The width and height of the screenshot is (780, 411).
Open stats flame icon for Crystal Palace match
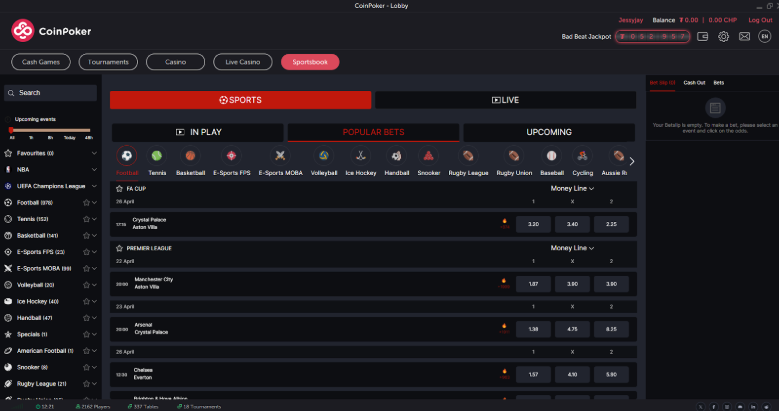pos(504,223)
